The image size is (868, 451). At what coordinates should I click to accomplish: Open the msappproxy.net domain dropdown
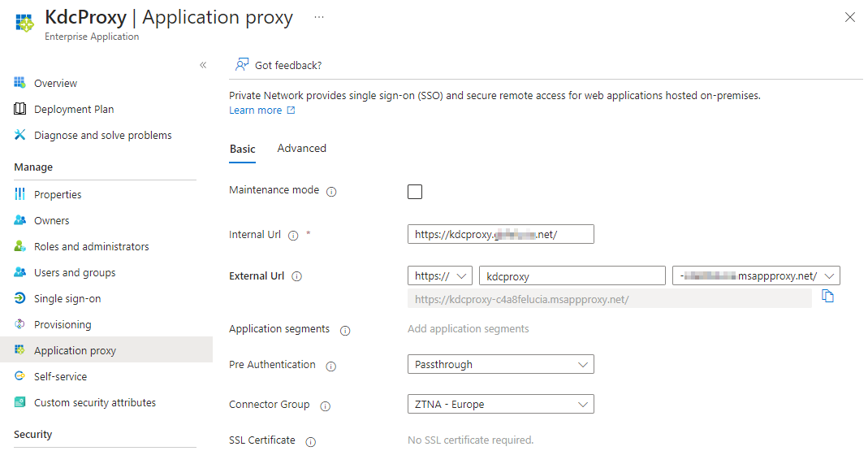[756, 276]
